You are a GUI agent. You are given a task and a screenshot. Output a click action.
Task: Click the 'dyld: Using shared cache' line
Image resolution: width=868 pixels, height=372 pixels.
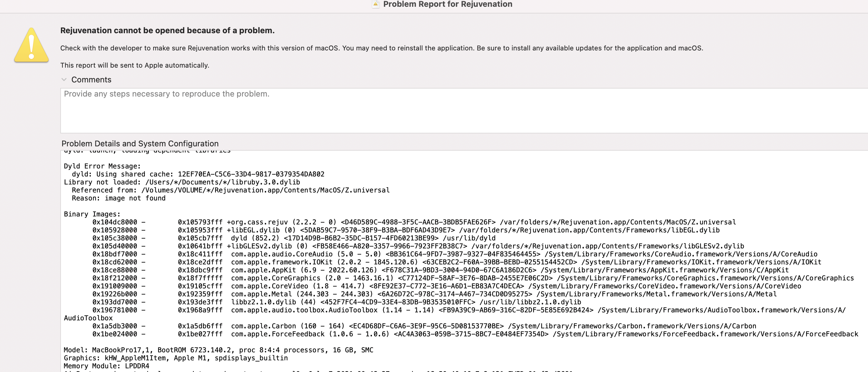[x=198, y=174]
